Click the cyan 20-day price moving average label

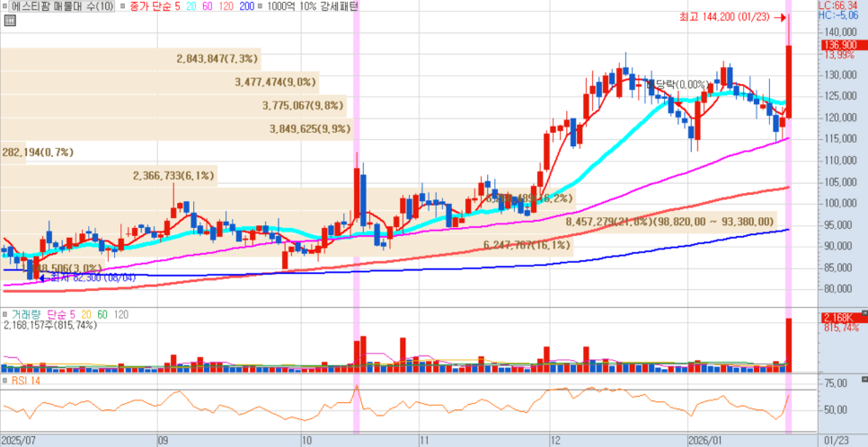coord(191,6)
